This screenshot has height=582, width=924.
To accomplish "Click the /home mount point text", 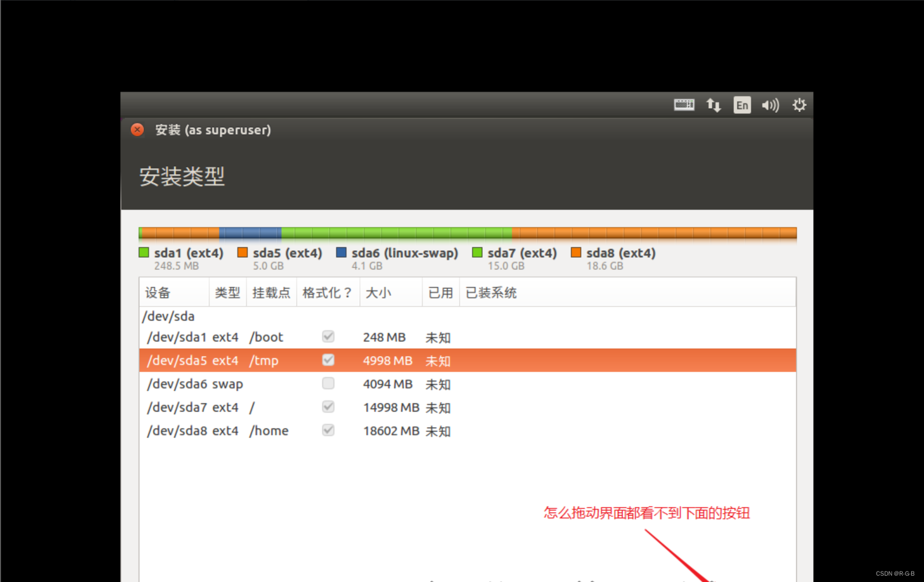I will coord(269,431).
